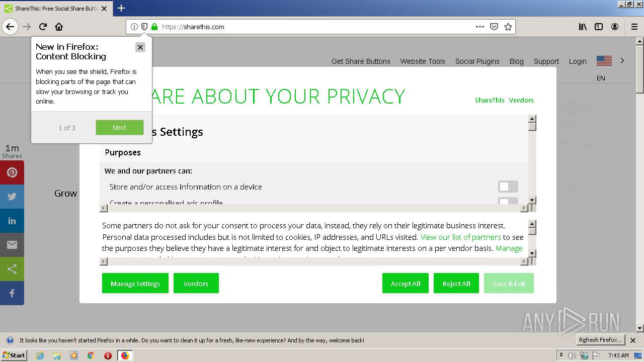Open 'View our list of partners' link
Viewport: 644px width, 362px height.
(x=461, y=237)
